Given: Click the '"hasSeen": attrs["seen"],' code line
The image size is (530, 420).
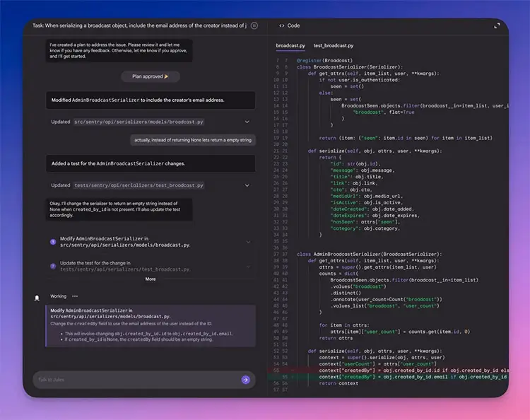Looking at the screenshot, I should (365, 222).
